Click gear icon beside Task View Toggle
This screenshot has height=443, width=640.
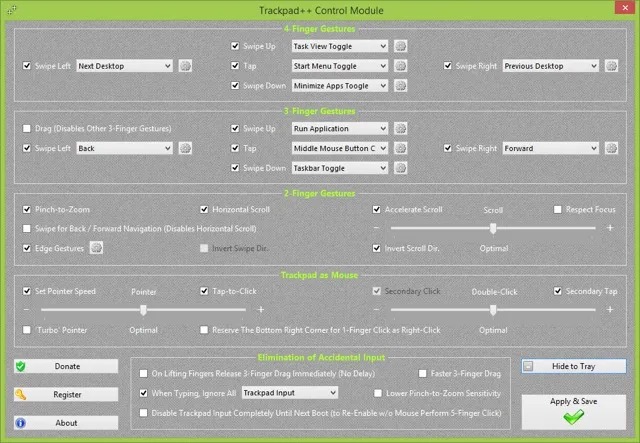pos(400,46)
